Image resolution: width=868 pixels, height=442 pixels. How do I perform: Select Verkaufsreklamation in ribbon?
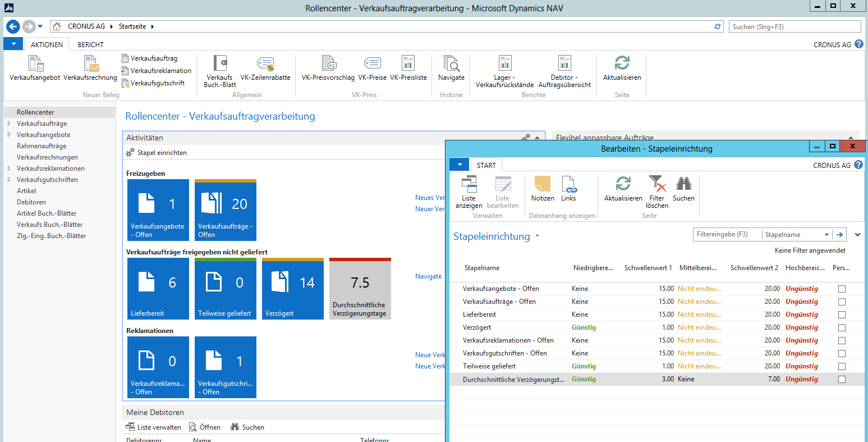[x=157, y=71]
